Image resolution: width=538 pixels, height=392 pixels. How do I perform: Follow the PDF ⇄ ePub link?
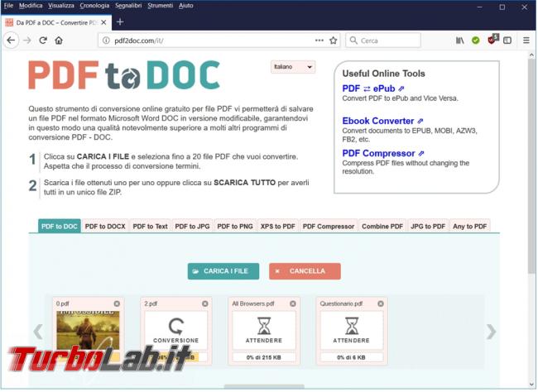373,88
